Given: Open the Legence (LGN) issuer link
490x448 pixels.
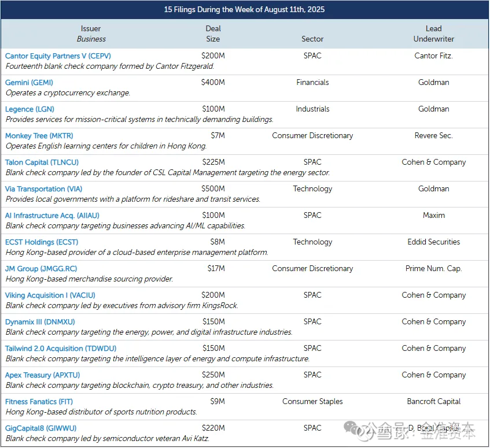Looking at the screenshot, I should click(x=30, y=109).
